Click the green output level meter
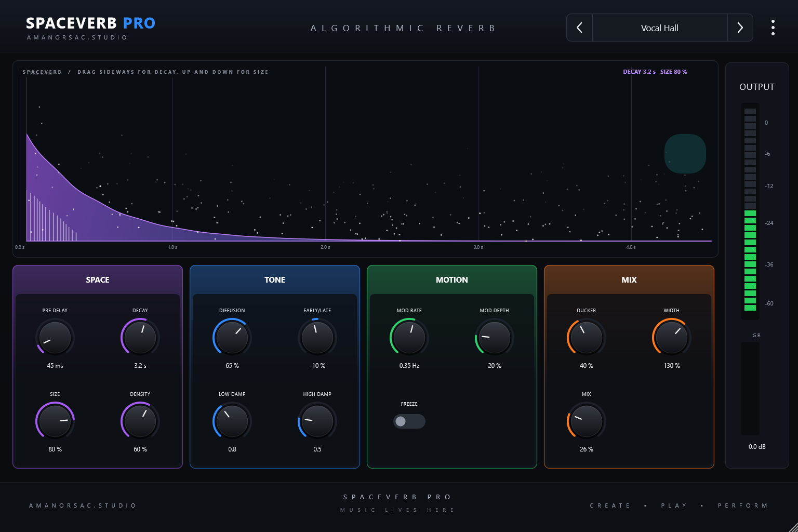The height and width of the screenshot is (532, 798). 750,210
